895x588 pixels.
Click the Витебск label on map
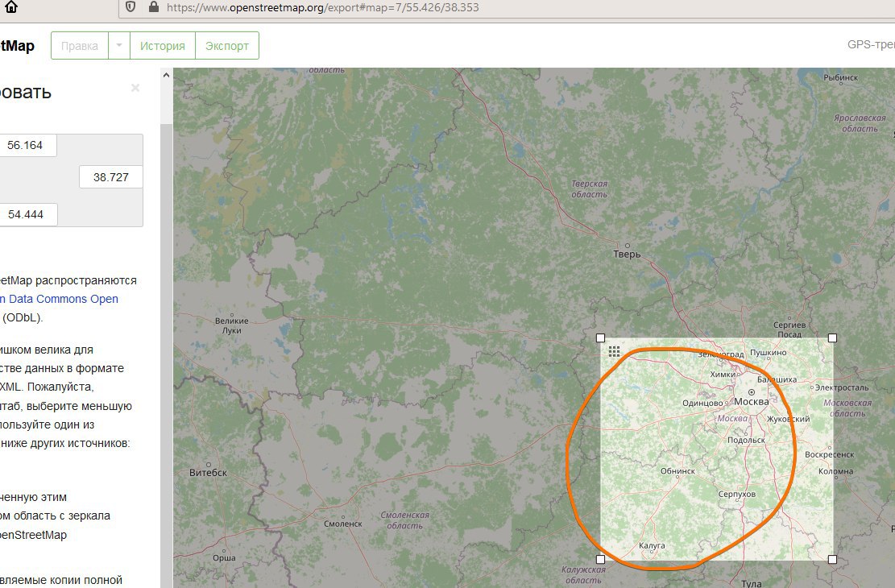point(208,473)
